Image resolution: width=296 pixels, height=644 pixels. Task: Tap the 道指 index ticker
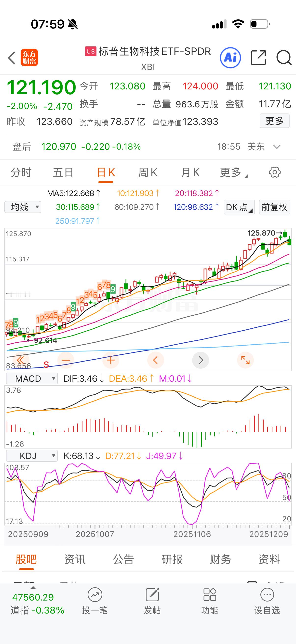pyautogui.click(x=37, y=603)
